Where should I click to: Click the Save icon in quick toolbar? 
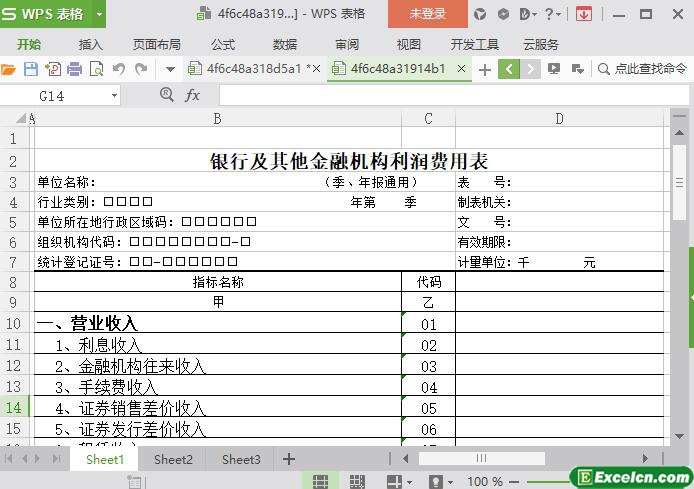30,69
